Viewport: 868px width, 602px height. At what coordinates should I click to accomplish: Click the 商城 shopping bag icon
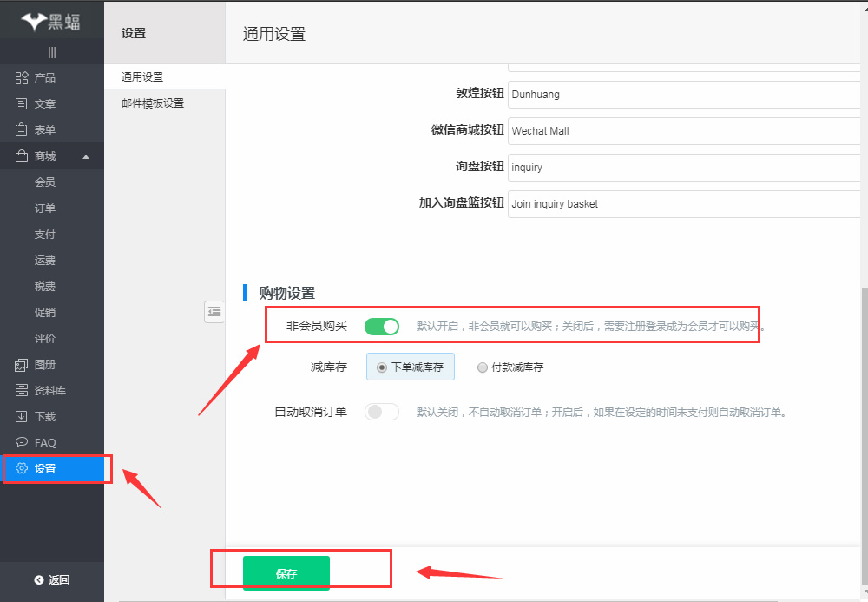(x=22, y=156)
